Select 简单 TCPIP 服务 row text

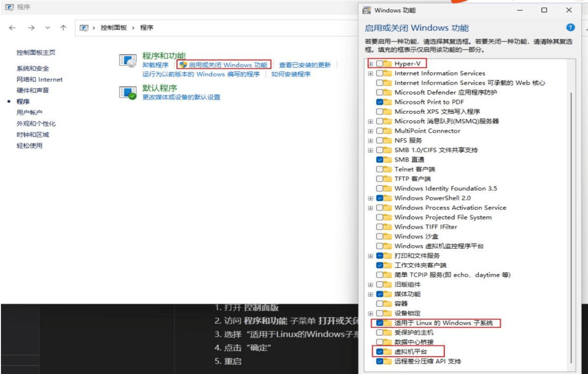click(x=452, y=275)
